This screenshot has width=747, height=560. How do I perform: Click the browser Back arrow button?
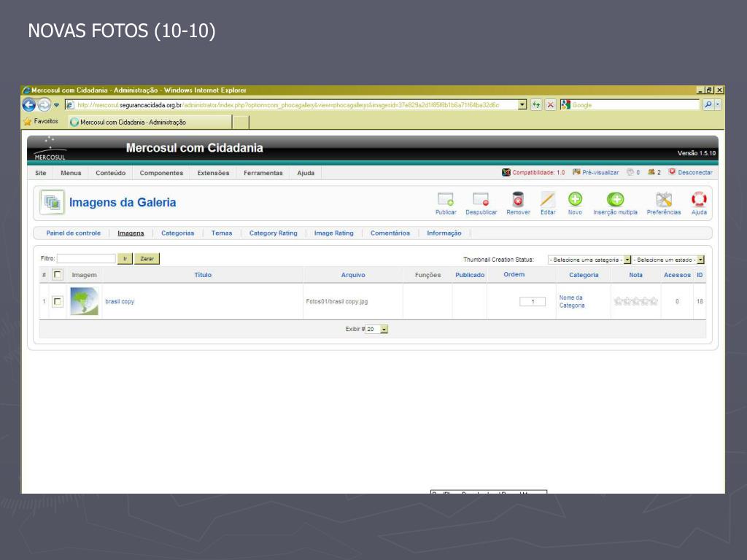(x=29, y=105)
